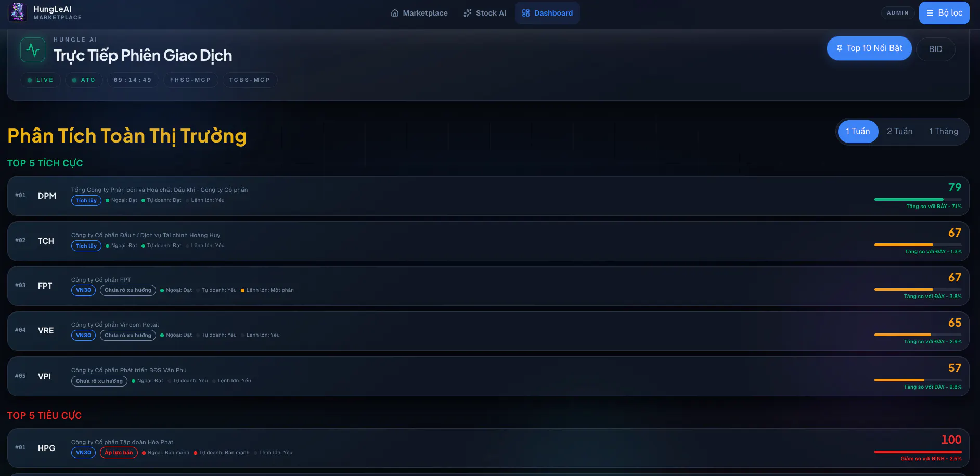Click the BID button
Viewport: 980px width, 476px height.
(x=935, y=49)
